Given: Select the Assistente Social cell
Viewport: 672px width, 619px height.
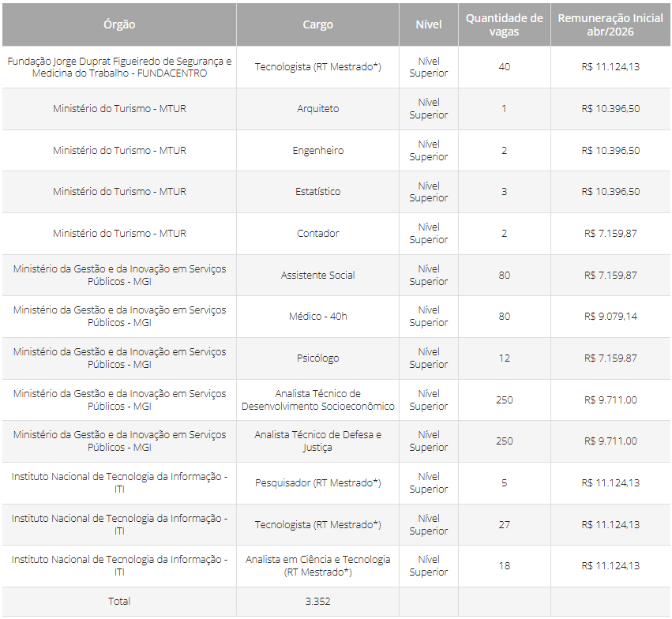Looking at the screenshot, I should pos(317,276).
